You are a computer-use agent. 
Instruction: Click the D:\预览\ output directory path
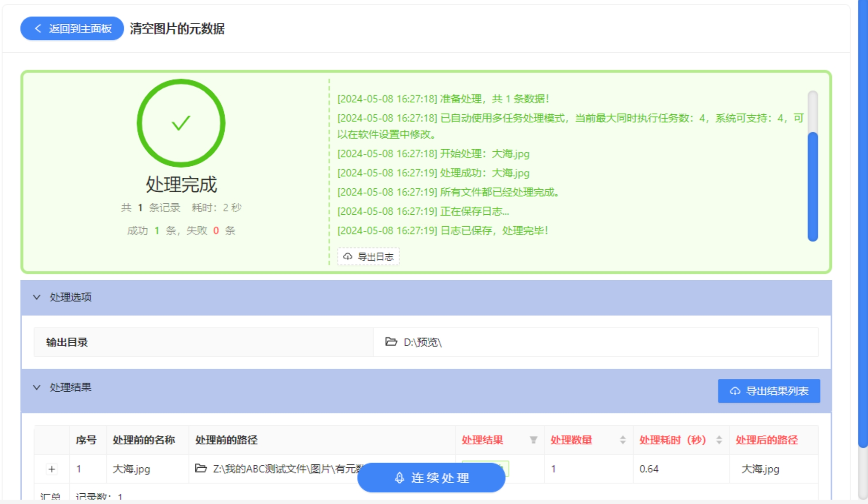tap(422, 342)
